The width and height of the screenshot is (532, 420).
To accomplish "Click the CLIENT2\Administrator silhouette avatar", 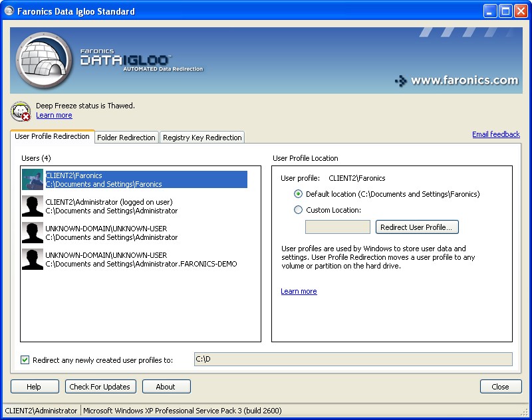I will click(x=33, y=206).
